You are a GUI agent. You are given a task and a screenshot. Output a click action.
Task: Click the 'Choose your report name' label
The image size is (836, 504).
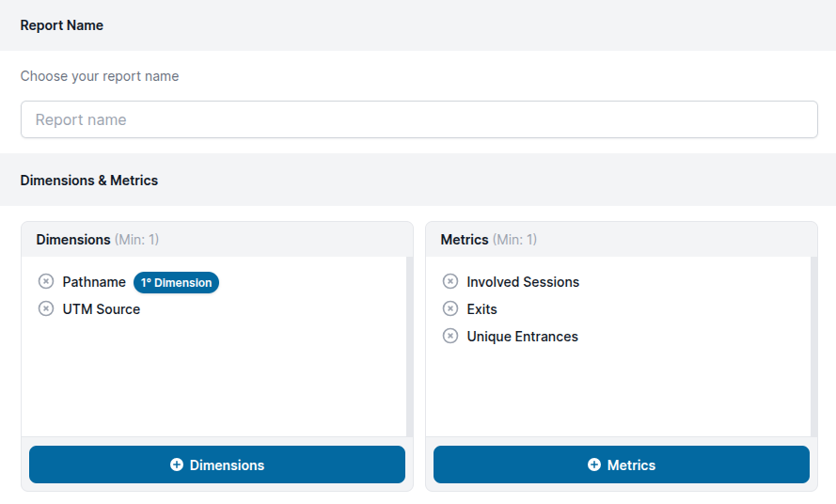click(x=100, y=76)
